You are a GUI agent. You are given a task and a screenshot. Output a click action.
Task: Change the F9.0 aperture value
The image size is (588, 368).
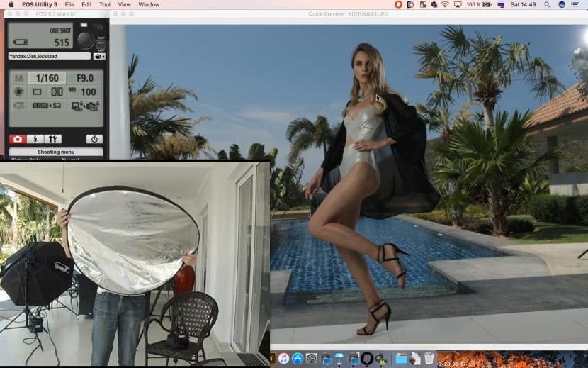pyautogui.click(x=85, y=78)
